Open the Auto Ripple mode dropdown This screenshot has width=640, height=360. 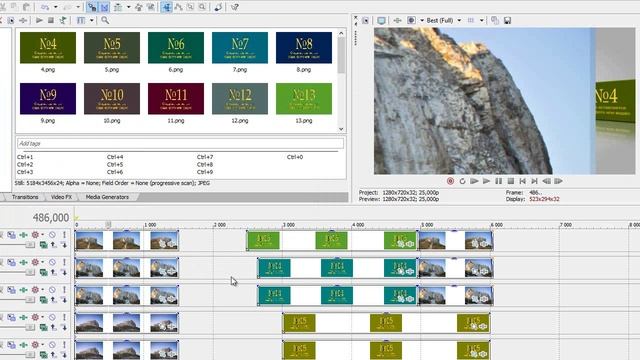pos(129,7)
